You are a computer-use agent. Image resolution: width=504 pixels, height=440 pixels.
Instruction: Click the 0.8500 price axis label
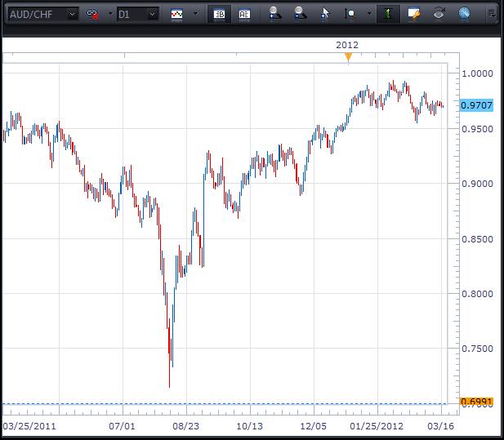coord(477,239)
